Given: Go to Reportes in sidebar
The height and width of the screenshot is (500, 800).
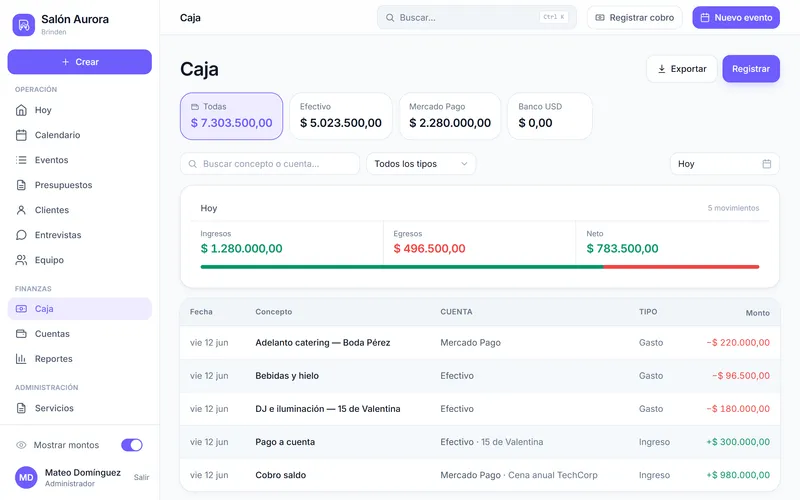Looking at the screenshot, I should (80, 359).
